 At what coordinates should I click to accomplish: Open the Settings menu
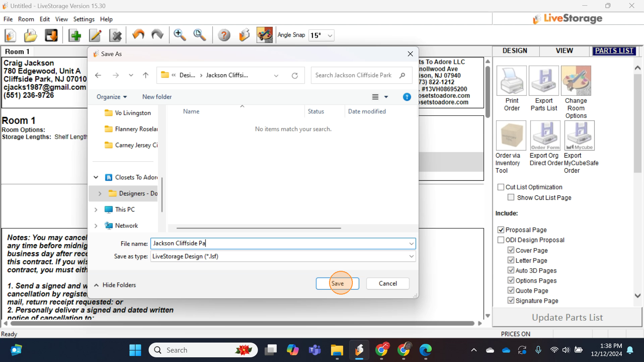pyautogui.click(x=84, y=19)
